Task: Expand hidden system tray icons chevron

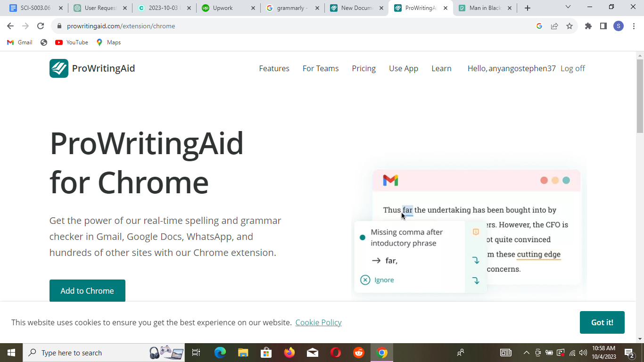Action: pos(526,352)
